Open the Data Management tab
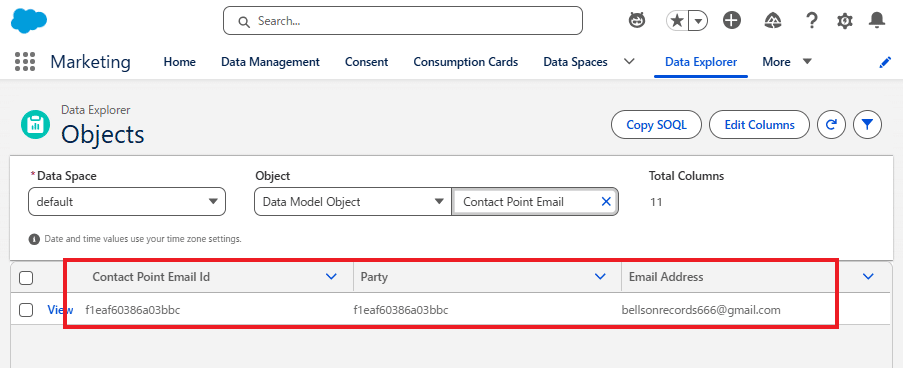Viewport: 903px width, 368px height. point(270,62)
